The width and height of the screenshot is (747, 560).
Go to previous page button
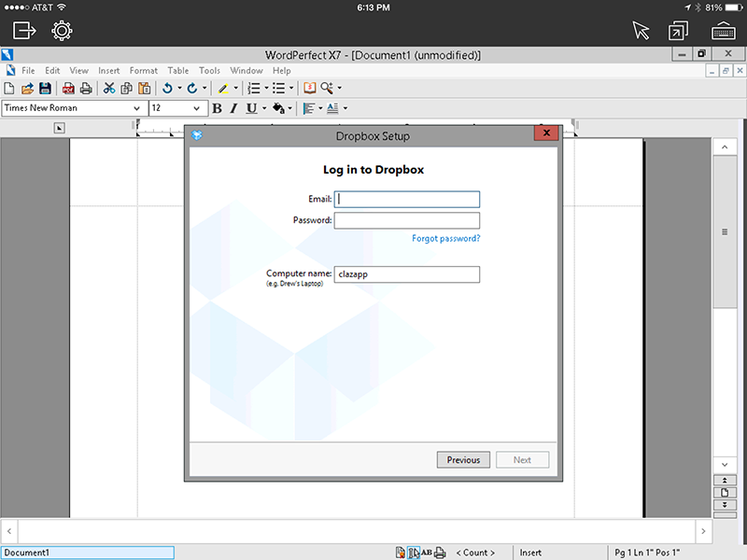tap(725, 480)
